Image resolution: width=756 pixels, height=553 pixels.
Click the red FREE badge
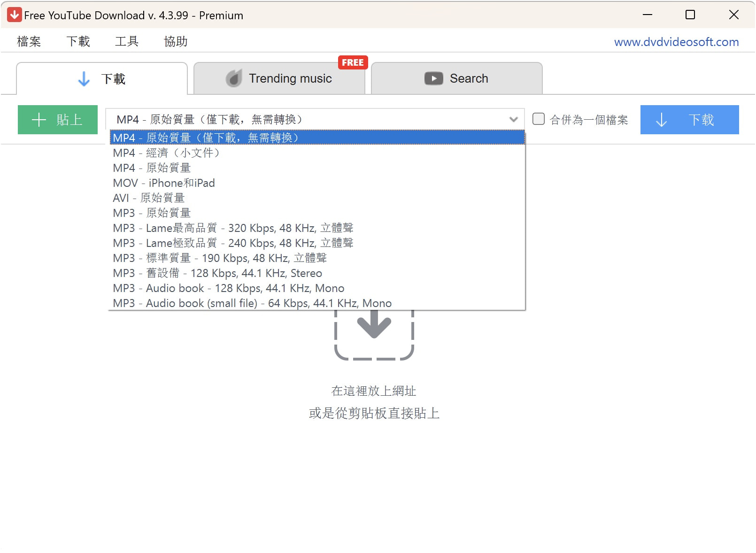(x=353, y=62)
